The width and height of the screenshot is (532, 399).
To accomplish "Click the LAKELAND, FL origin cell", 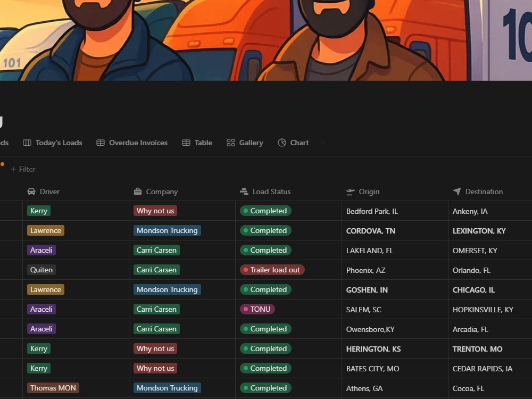I will [395, 251].
